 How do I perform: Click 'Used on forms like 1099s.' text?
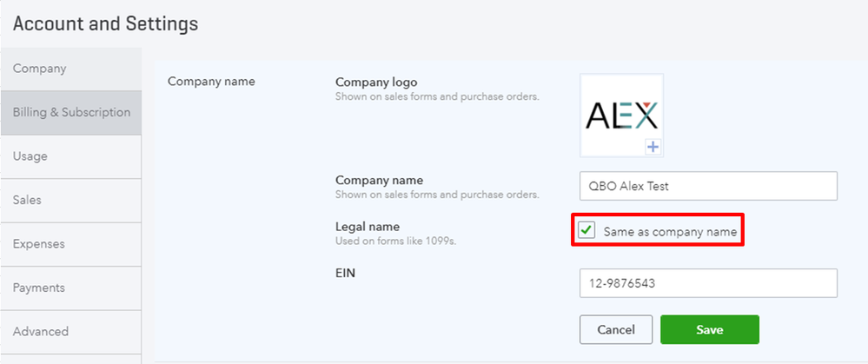point(396,242)
